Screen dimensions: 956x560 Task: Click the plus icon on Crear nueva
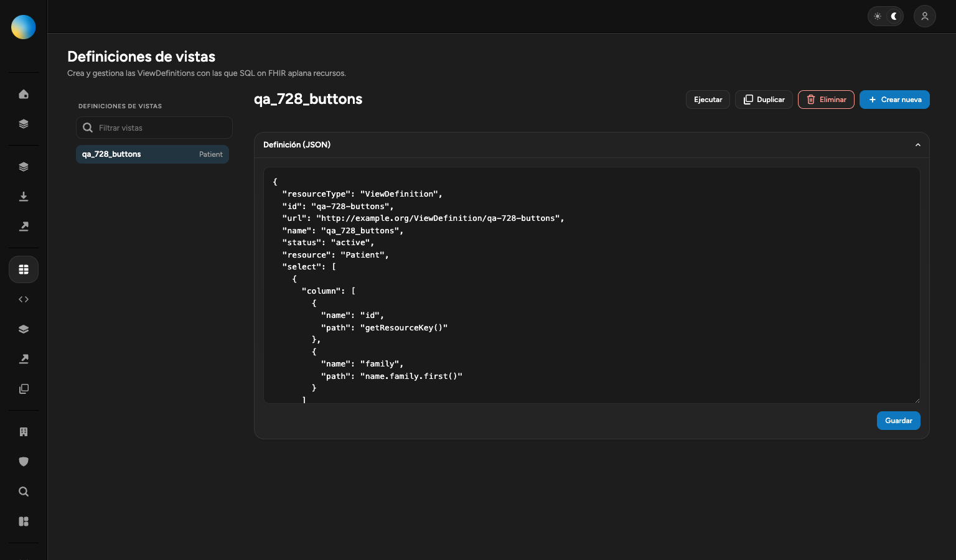pos(873,100)
